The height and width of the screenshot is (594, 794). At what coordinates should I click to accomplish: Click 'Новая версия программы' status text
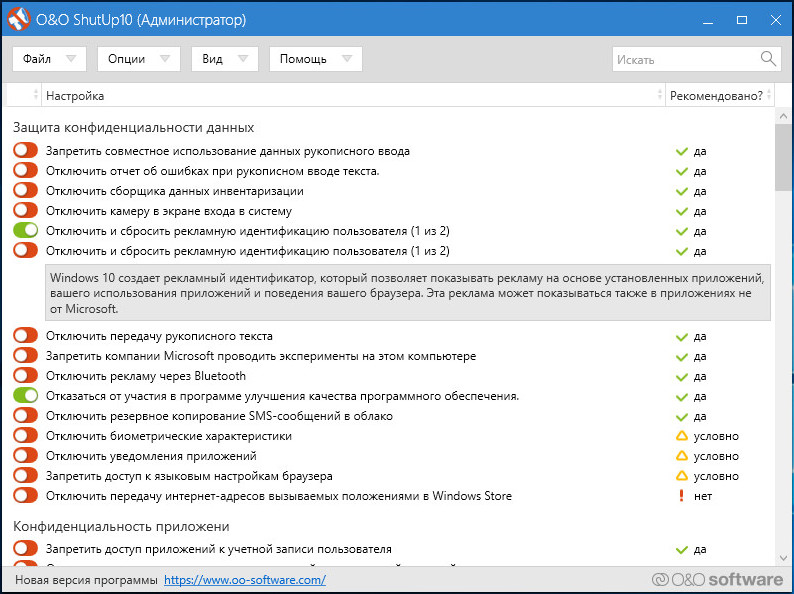86,580
